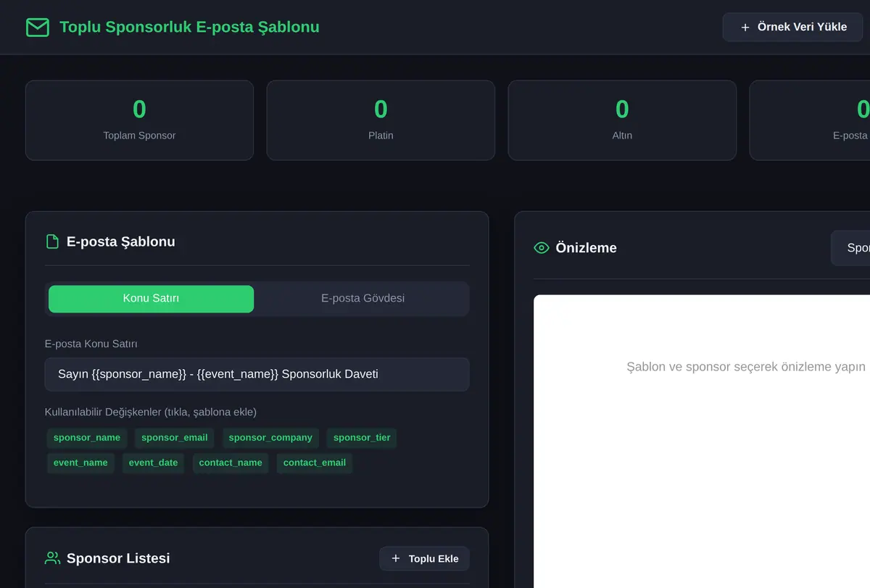Click the document icon beside E-posta Şablonu
The height and width of the screenshot is (588, 870).
point(52,241)
